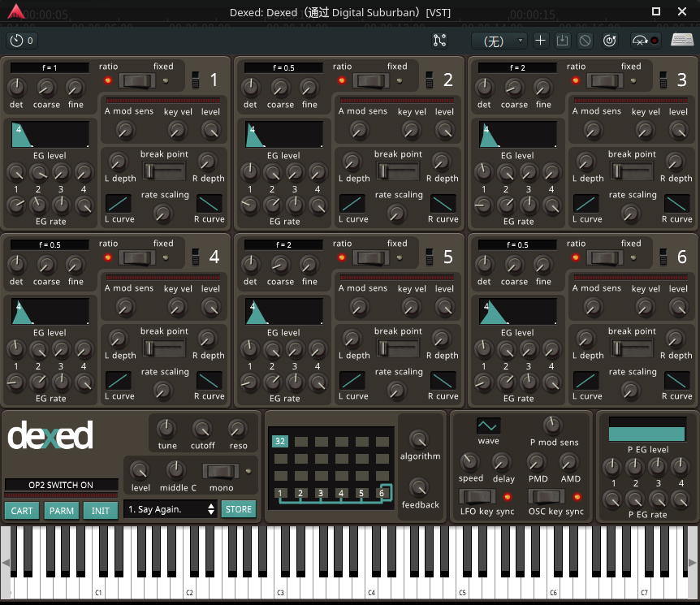Click the middle C knob
700x605 pixels.
tap(176, 470)
